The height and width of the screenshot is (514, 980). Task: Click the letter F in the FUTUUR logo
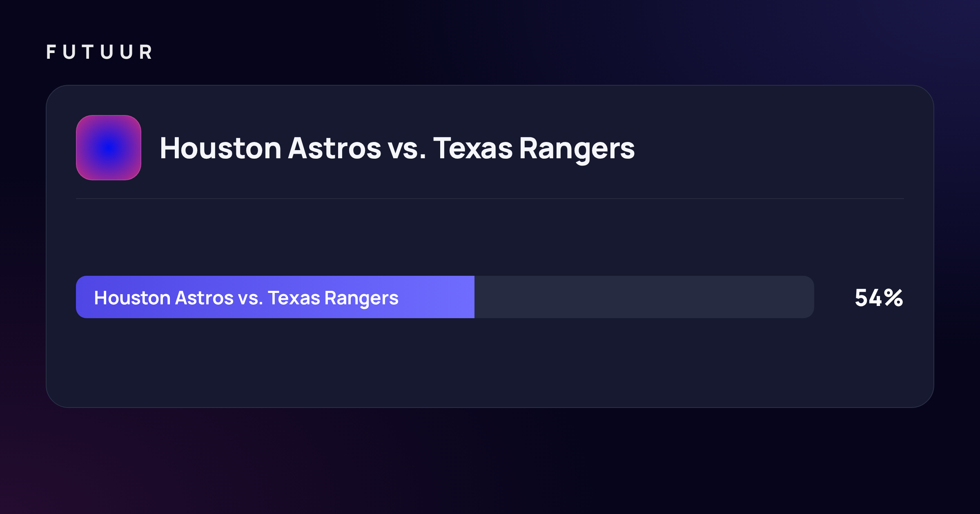point(51,52)
